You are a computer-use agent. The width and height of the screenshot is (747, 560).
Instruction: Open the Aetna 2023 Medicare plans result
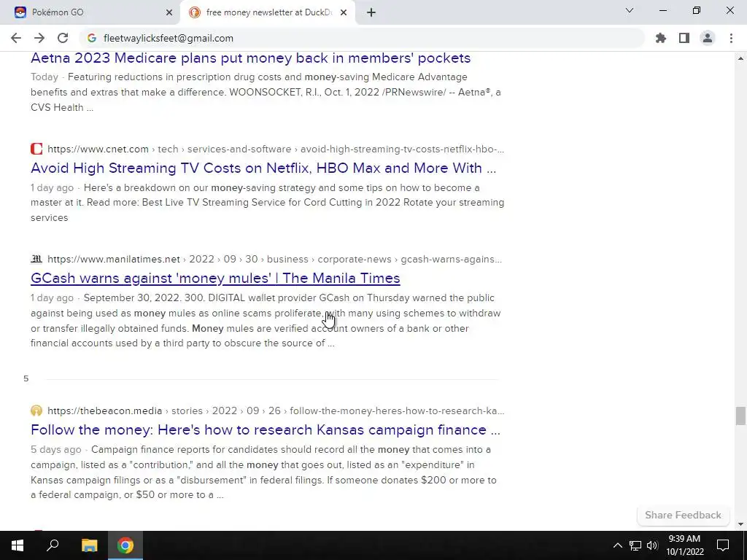click(x=251, y=58)
